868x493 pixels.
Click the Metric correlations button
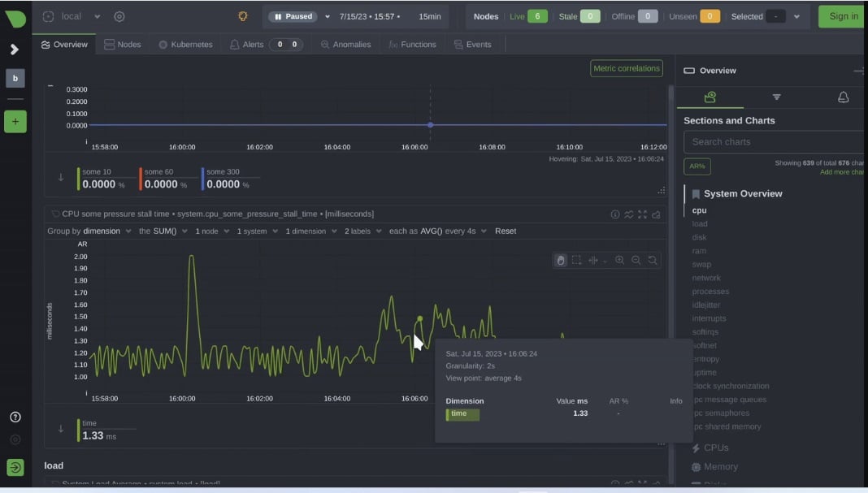tap(626, 68)
